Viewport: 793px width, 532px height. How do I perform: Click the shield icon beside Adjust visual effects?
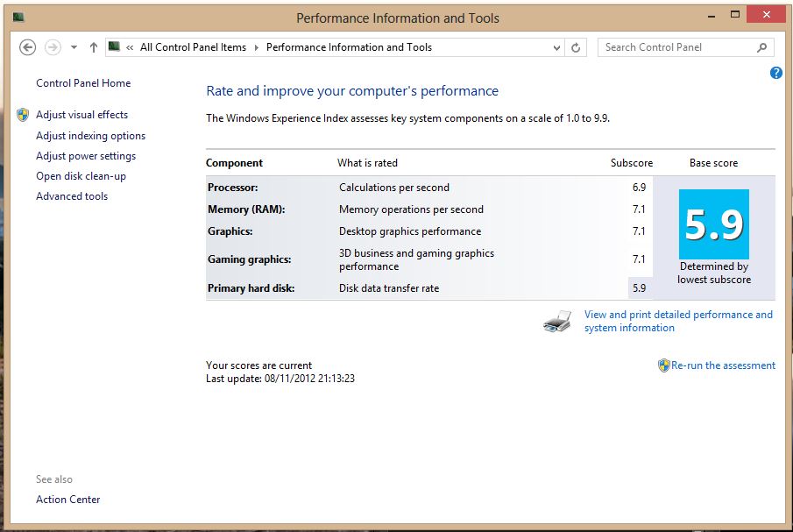23,115
